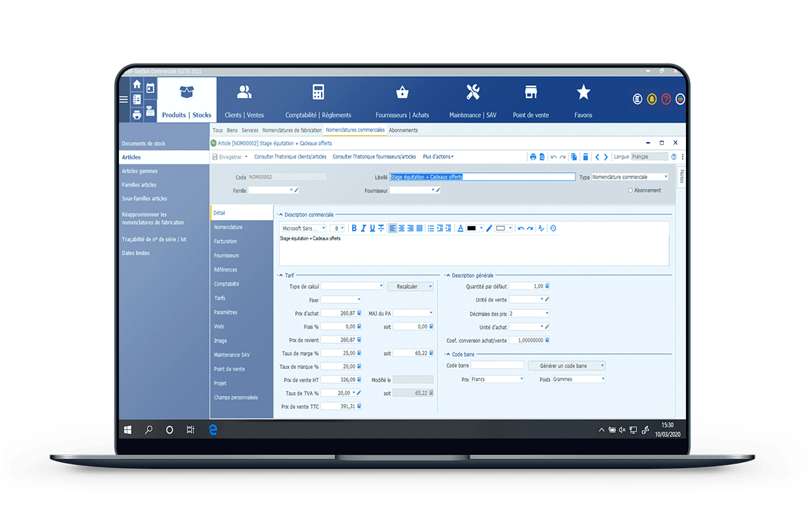Click the print icon in article toolbar
Screen dimensions: 812x526
coord(533,157)
